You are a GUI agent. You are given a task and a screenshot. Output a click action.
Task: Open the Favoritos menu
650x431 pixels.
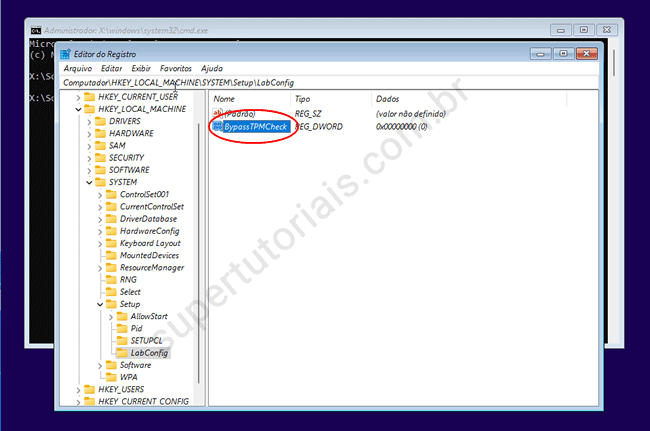[x=176, y=68]
